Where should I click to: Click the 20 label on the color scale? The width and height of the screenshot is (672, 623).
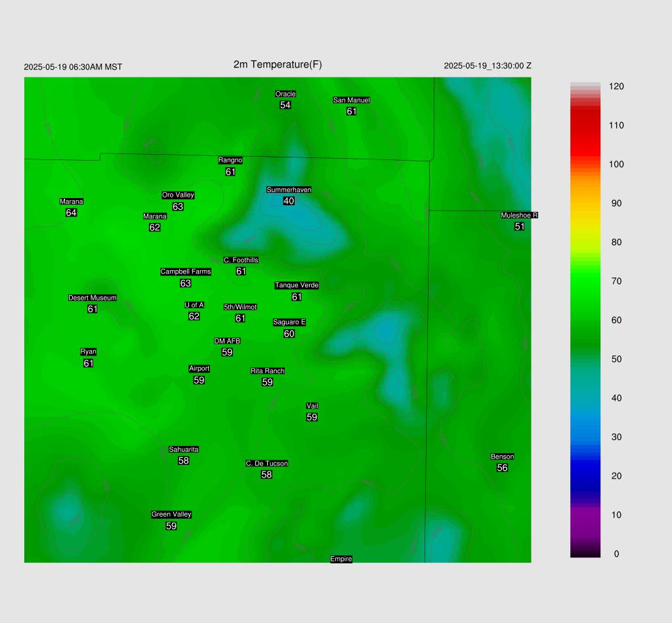tap(616, 476)
